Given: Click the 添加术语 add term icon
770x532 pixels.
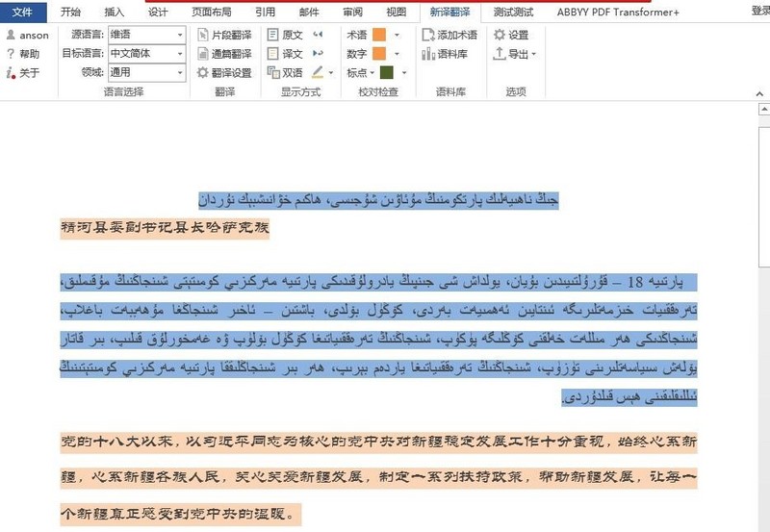Looking at the screenshot, I should 427,35.
